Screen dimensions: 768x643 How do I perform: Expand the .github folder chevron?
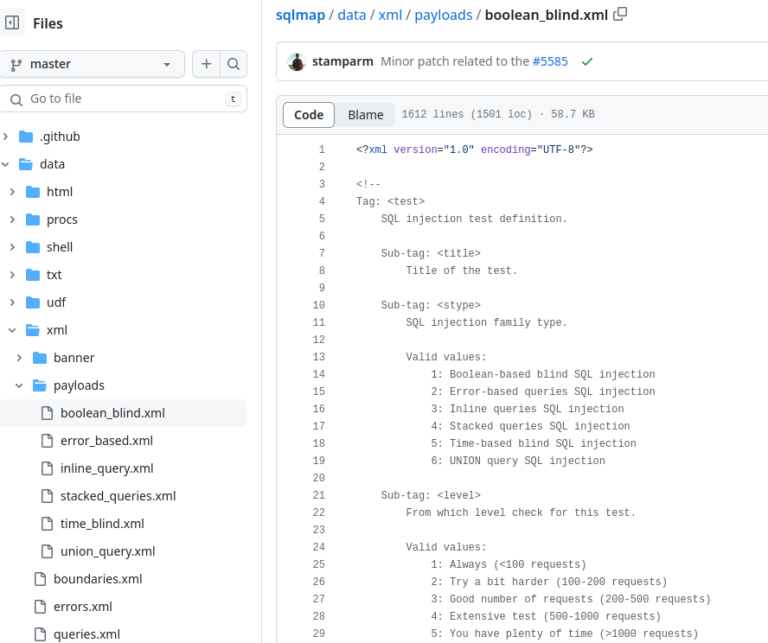pyautogui.click(x=5, y=136)
